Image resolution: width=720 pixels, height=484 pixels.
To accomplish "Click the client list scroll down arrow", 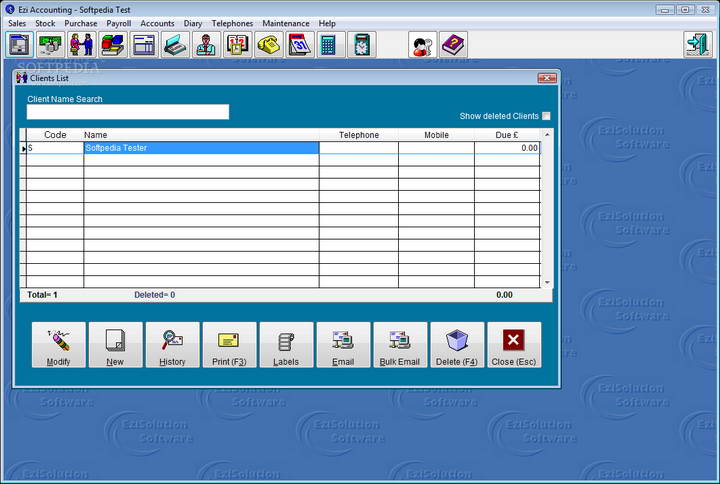I will [547, 282].
